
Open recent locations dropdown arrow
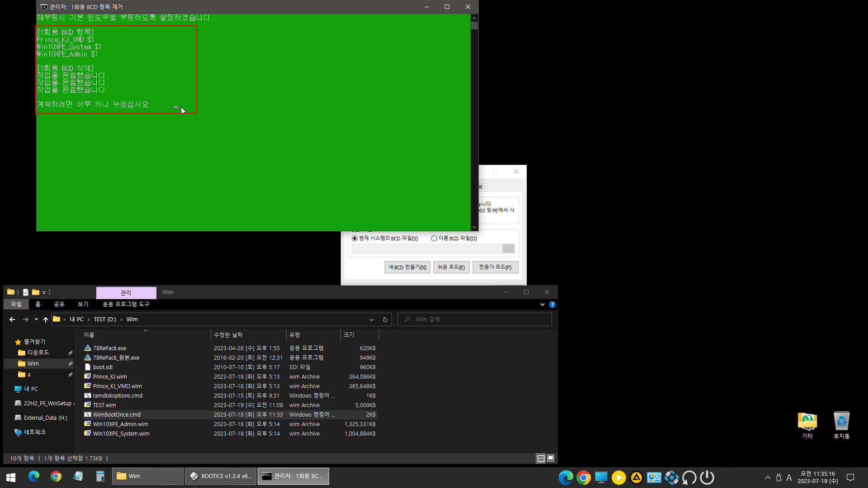(36, 319)
